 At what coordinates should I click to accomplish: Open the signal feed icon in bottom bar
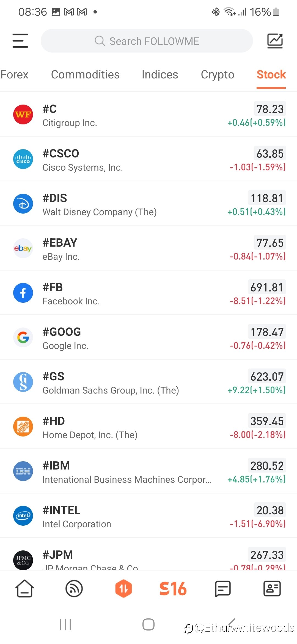coord(74,588)
